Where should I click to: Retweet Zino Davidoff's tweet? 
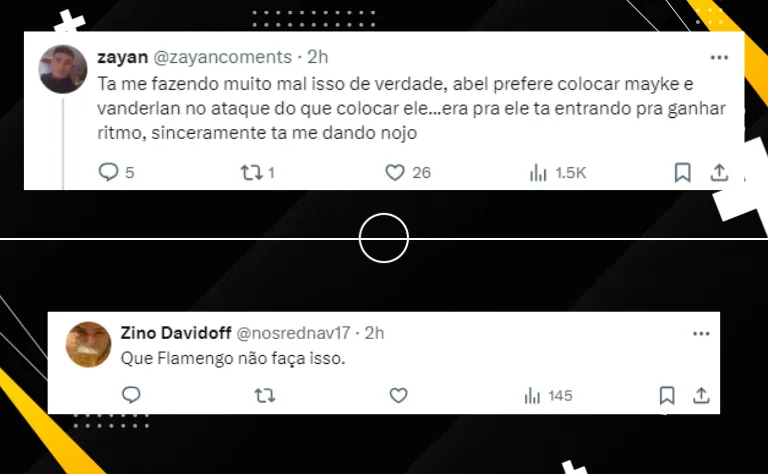pos(265,395)
